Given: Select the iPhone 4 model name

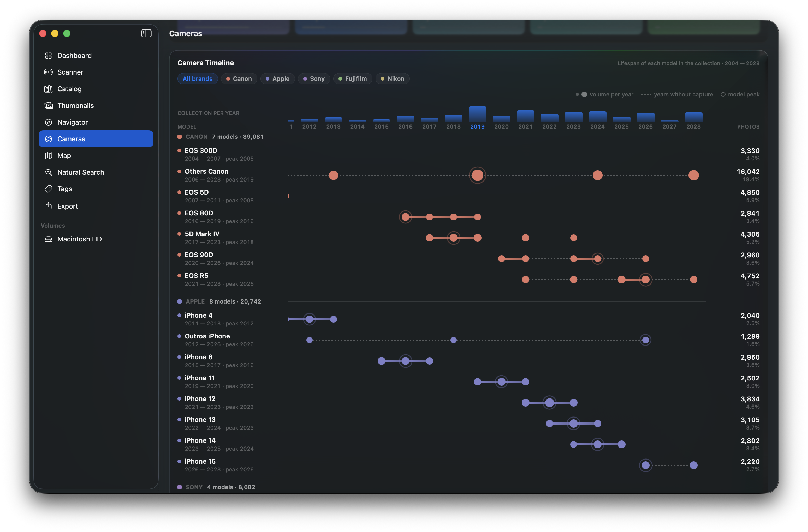Looking at the screenshot, I should point(198,316).
